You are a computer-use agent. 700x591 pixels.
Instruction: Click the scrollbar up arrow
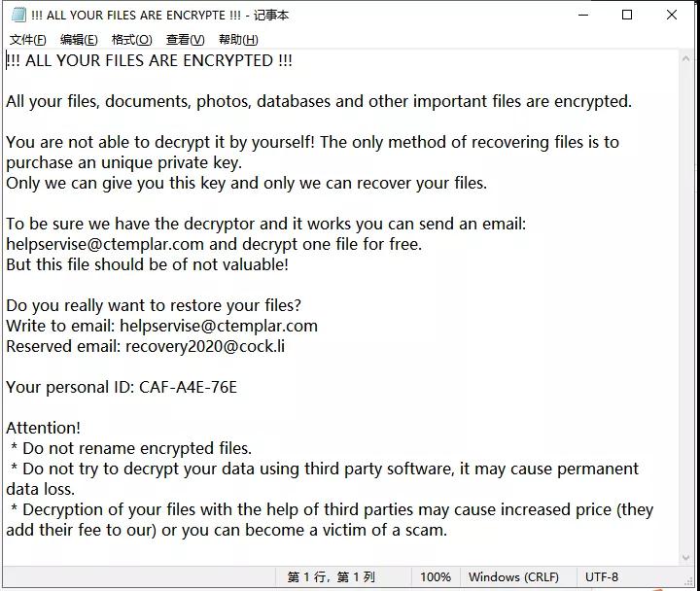(686, 58)
